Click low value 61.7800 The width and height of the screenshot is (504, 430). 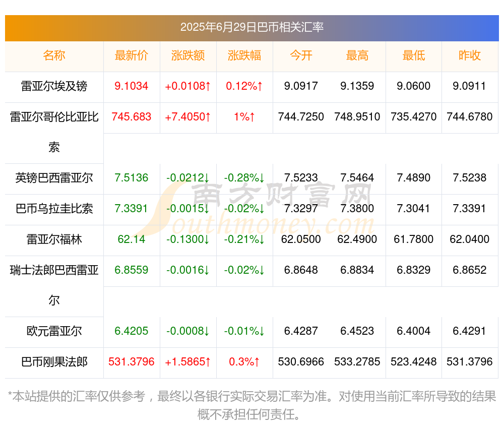pos(414,239)
